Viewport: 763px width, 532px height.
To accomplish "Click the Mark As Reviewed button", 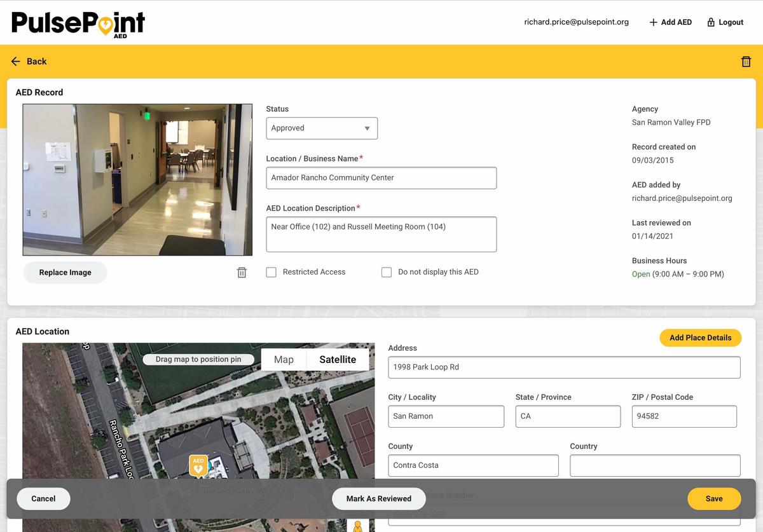I will [378, 498].
